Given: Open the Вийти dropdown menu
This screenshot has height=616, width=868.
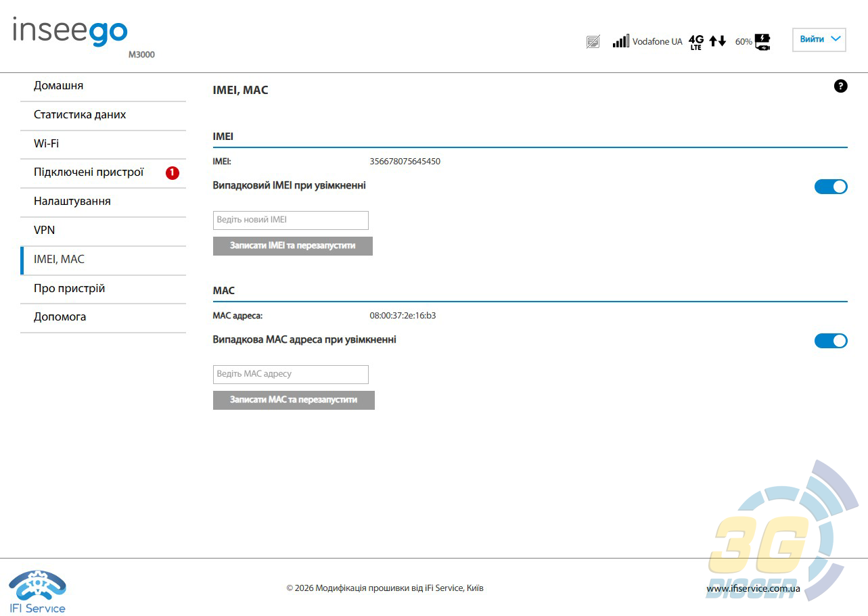Looking at the screenshot, I should (x=819, y=39).
